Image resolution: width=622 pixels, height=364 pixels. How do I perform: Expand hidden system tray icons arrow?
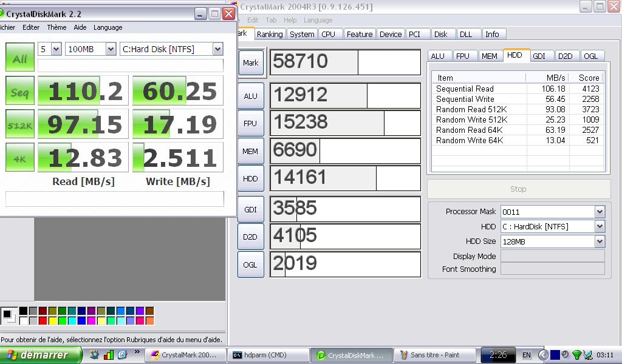coord(543,355)
